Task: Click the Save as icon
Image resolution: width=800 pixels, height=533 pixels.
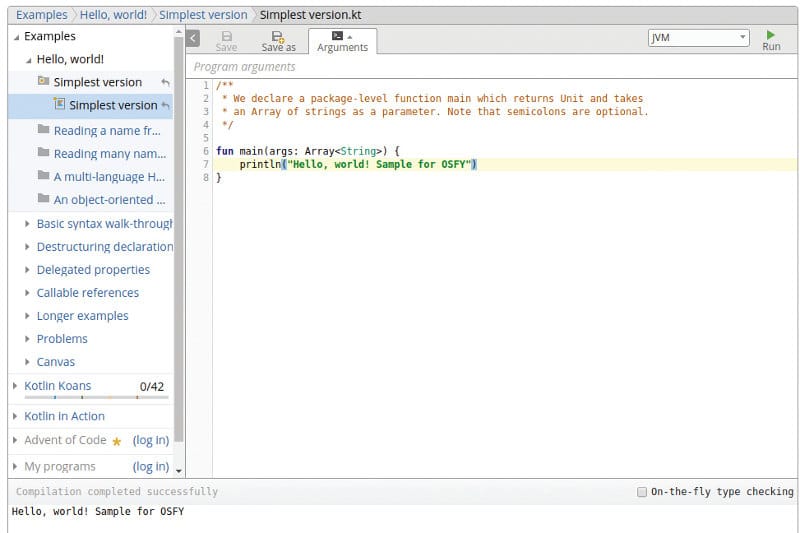Action: (x=278, y=36)
